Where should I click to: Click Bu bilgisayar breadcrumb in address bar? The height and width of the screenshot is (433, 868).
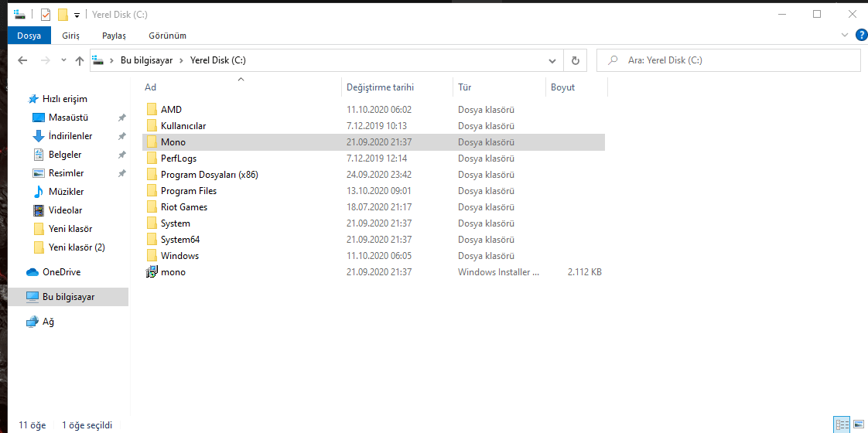coord(146,60)
